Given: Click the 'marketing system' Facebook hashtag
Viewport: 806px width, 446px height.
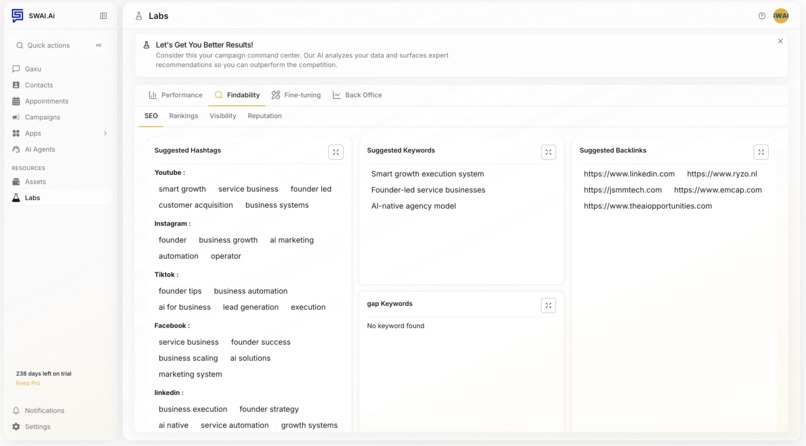Looking at the screenshot, I should pos(190,375).
